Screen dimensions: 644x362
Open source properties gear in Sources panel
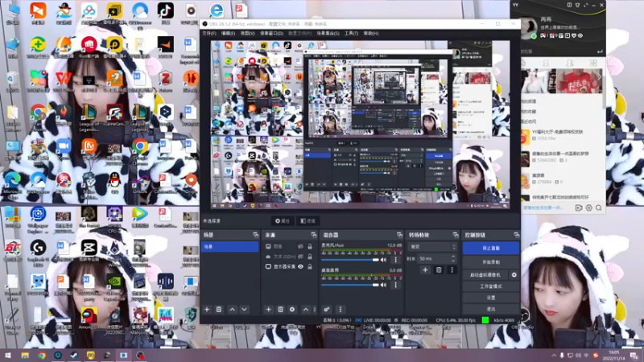tap(292, 310)
